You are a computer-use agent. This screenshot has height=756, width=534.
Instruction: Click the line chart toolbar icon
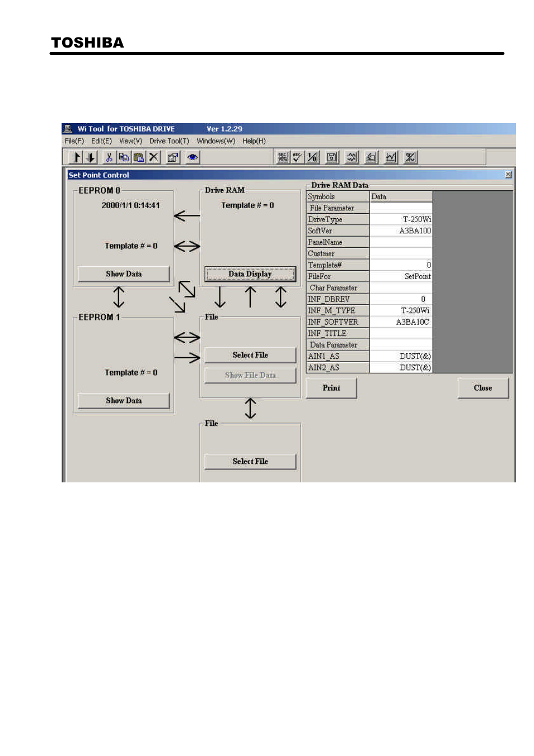[x=391, y=157]
